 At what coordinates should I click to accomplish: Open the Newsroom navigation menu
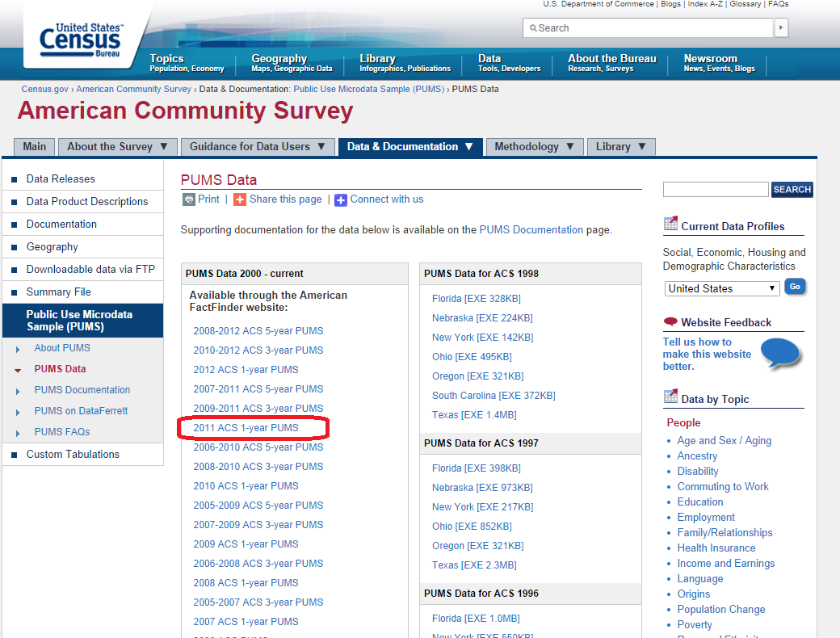click(x=719, y=62)
